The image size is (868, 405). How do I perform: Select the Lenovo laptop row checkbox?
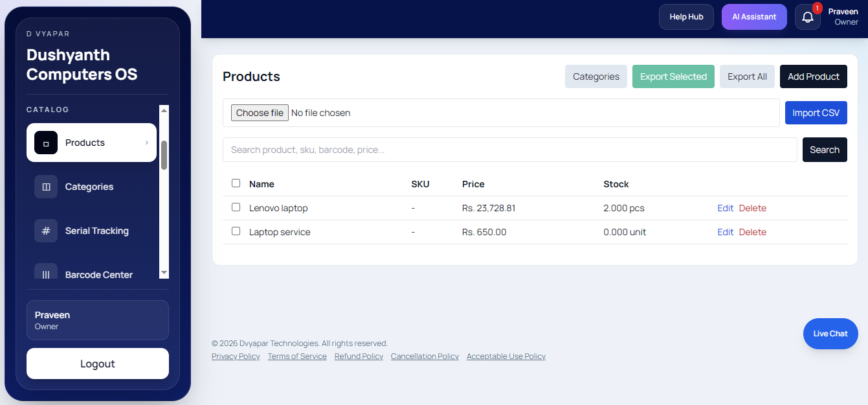click(236, 207)
